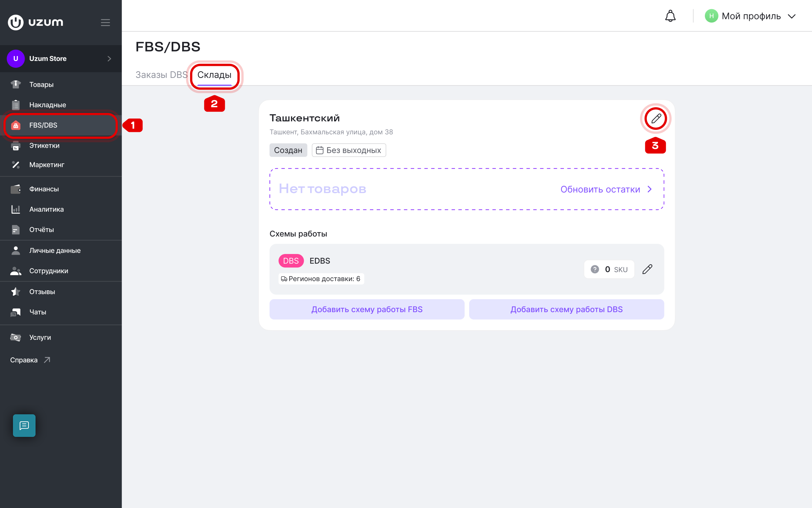
Task: Switch to Склады tab
Action: (x=214, y=75)
